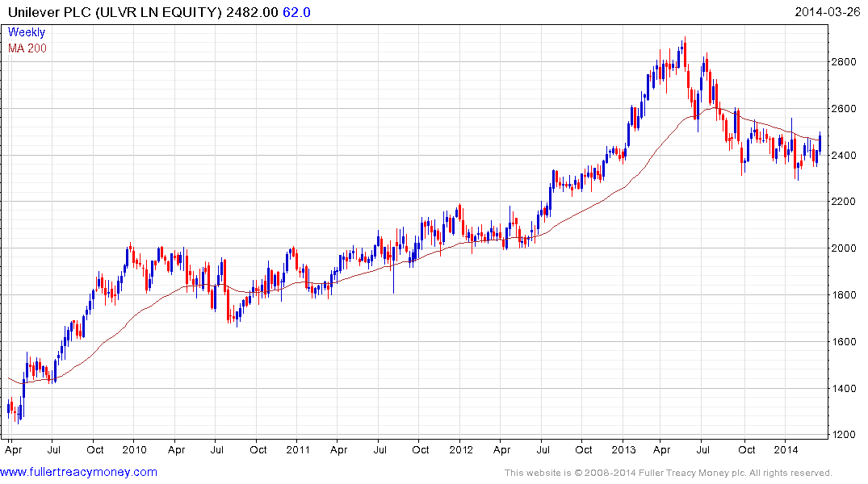Select the 'Weekly' interval label
Screen dimensions: 868x484
point(27,32)
